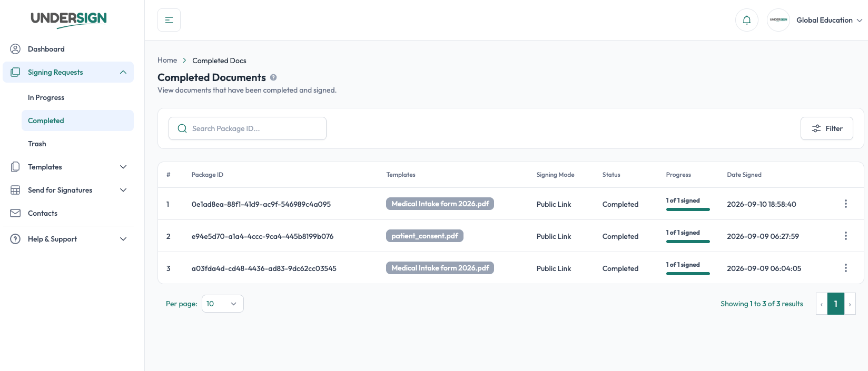Open the Per page dropdown showing 10
Screen dimensions: 868x371
pyautogui.click(x=223, y=304)
